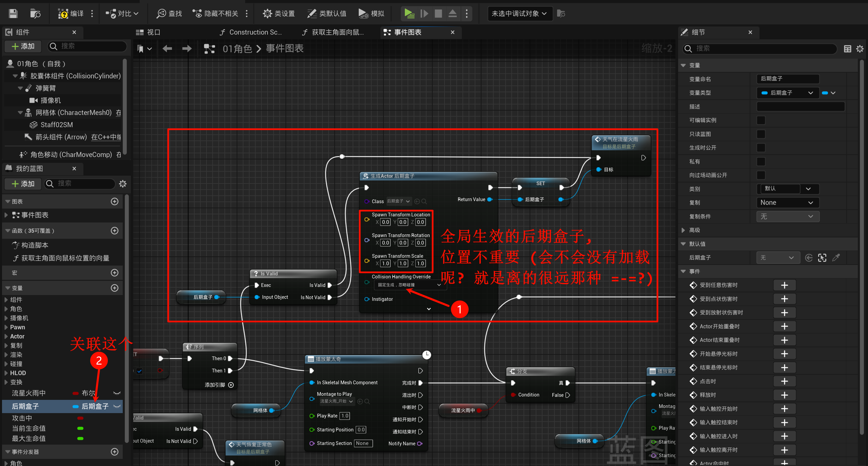Check the 私有 checkbox

click(761, 161)
